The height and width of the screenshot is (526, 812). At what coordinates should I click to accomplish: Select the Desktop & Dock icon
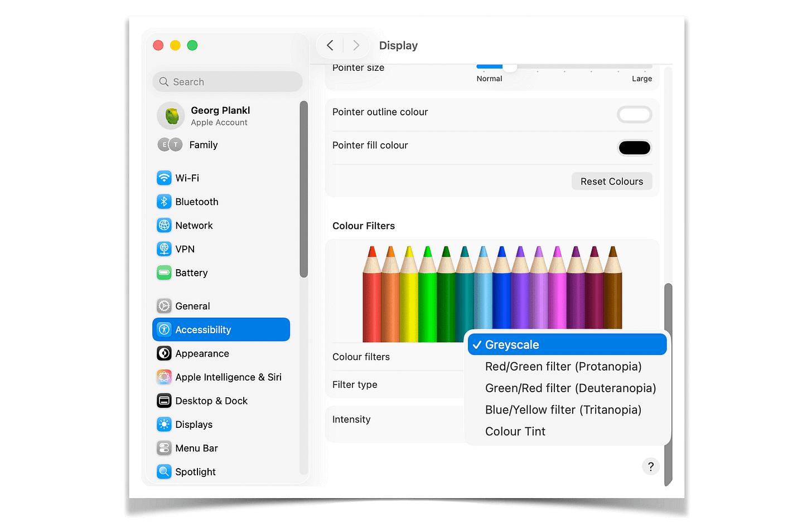point(164,401)
